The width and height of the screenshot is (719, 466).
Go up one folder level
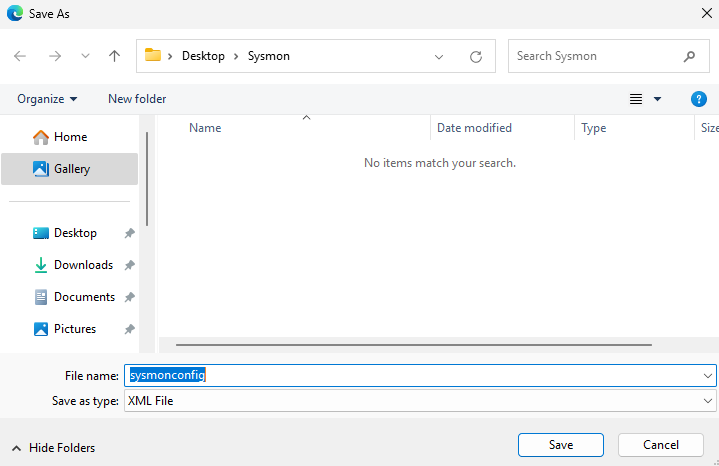[x=114, y=56]
